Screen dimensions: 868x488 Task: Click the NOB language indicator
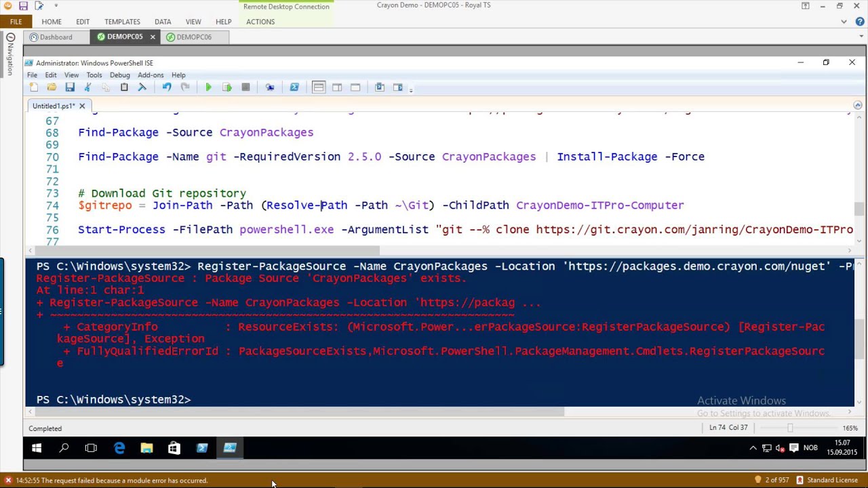pos(810,448)
